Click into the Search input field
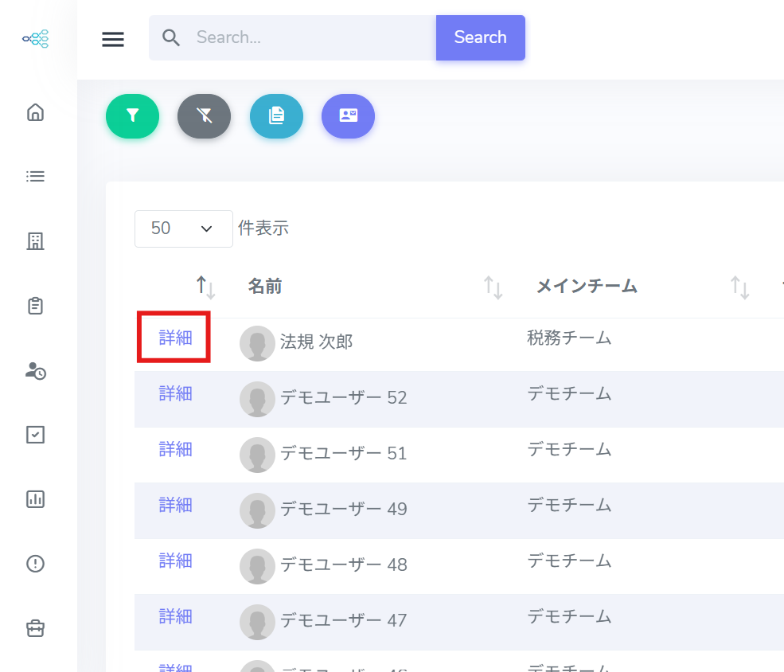 [310, 37]
